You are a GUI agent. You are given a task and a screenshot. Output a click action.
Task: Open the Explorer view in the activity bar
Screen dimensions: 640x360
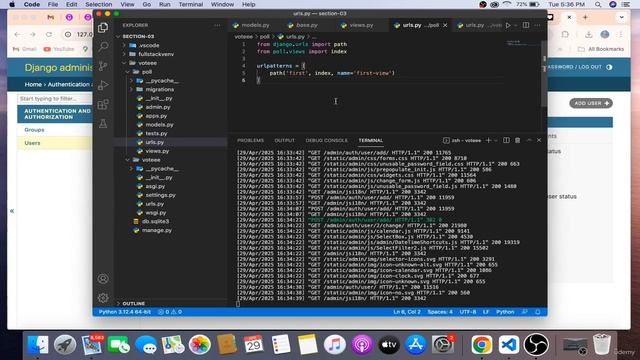[103, 27]
